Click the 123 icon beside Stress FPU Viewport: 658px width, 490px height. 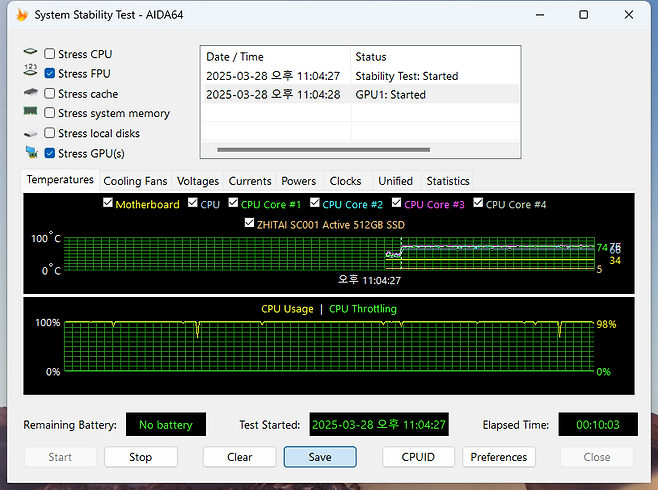[x=30, y=74]
